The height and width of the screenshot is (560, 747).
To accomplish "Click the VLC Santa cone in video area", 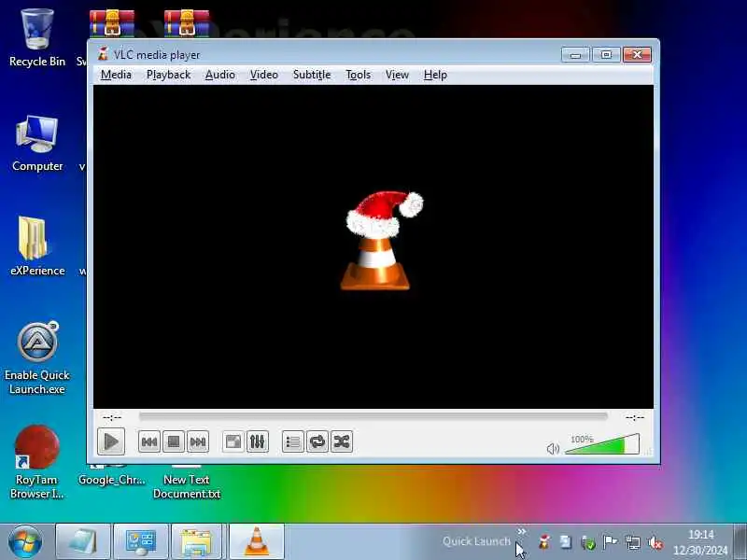I will 383,241.
